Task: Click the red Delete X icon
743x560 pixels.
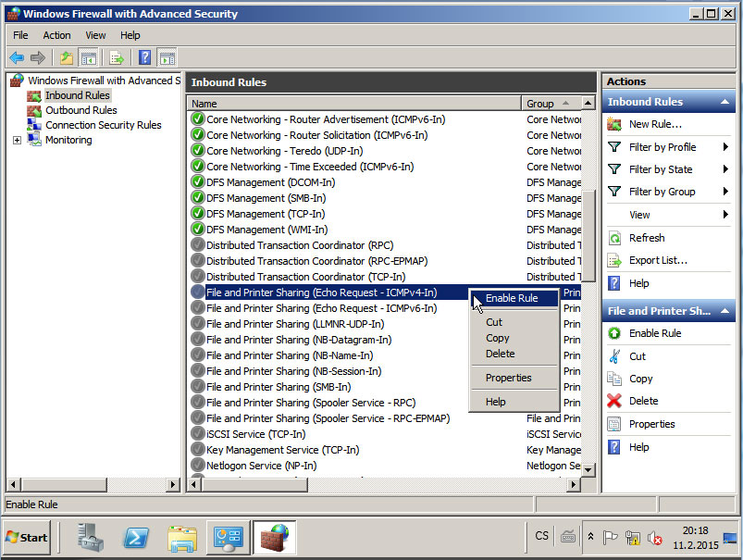Action: pos(613,401)
